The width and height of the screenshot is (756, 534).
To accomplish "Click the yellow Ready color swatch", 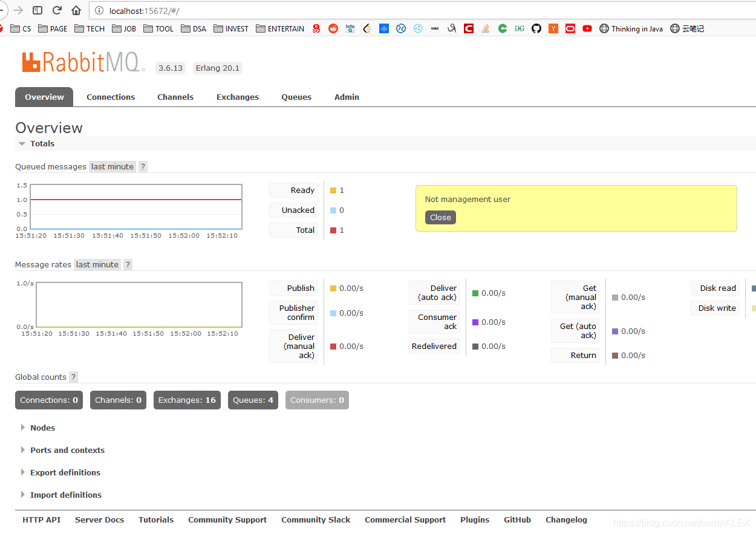I will tap(333, 190).
